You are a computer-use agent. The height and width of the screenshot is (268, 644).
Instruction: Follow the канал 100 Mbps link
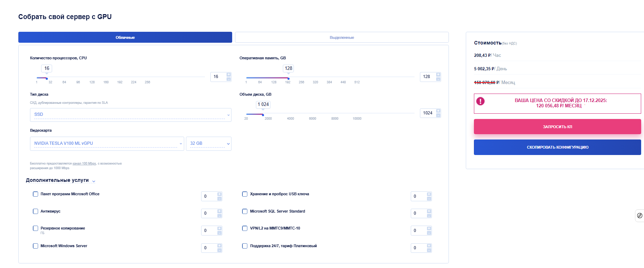click(84, 163)
